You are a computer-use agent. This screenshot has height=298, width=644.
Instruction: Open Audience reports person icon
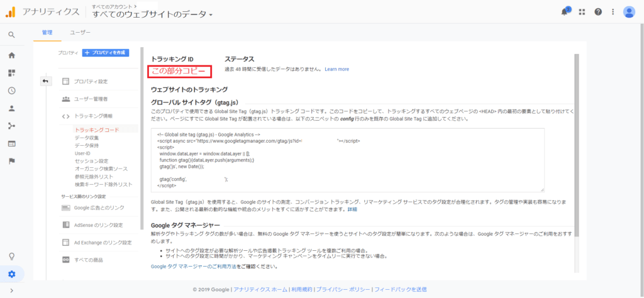(x=11, y=108)
